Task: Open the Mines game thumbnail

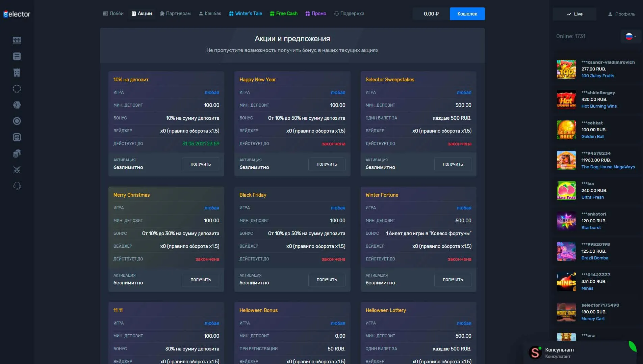Action: 566,282
